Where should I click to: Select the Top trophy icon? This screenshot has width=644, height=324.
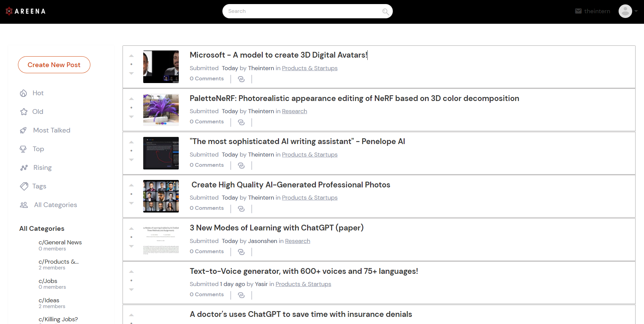[x=23, y=149]
